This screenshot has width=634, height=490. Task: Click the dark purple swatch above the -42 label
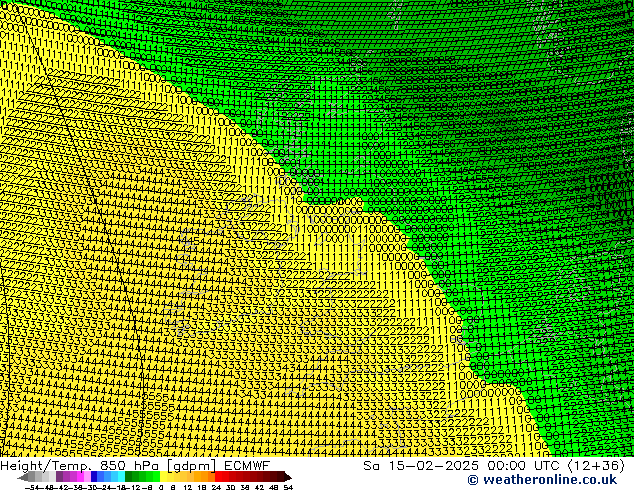pyautogui.click(x=59, y=477)
